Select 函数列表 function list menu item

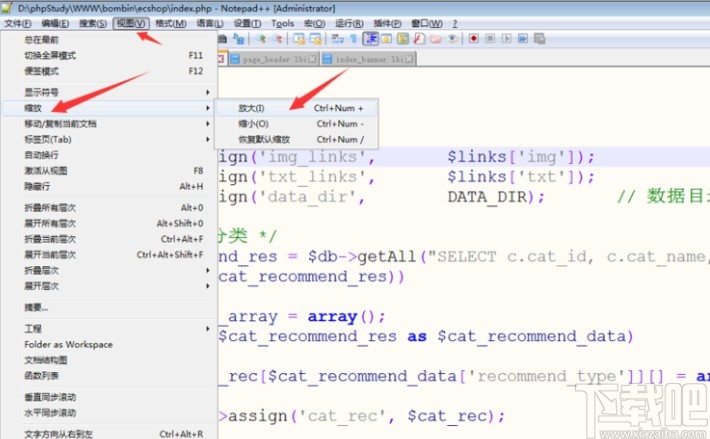tap(110, 376)
